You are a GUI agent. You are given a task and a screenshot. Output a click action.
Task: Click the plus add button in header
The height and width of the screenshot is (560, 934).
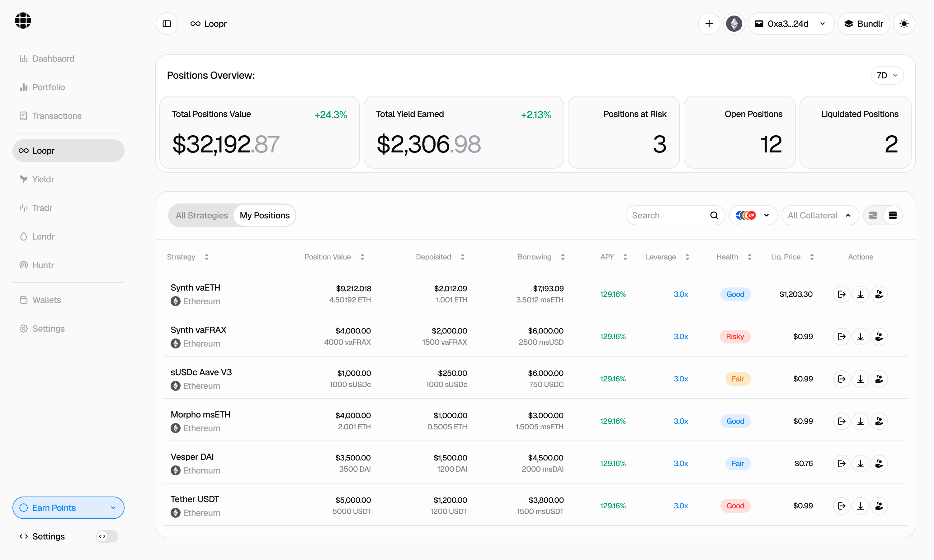(709, 24)
